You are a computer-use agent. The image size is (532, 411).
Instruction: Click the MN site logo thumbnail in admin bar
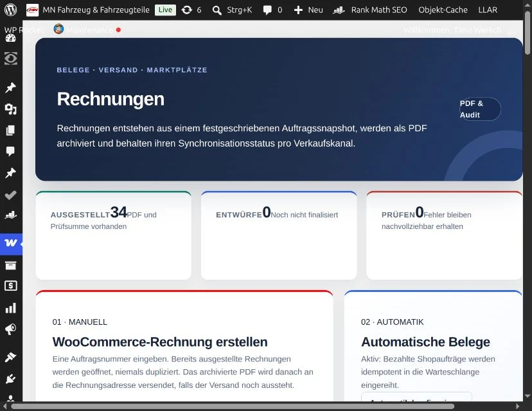coord(33,10)
